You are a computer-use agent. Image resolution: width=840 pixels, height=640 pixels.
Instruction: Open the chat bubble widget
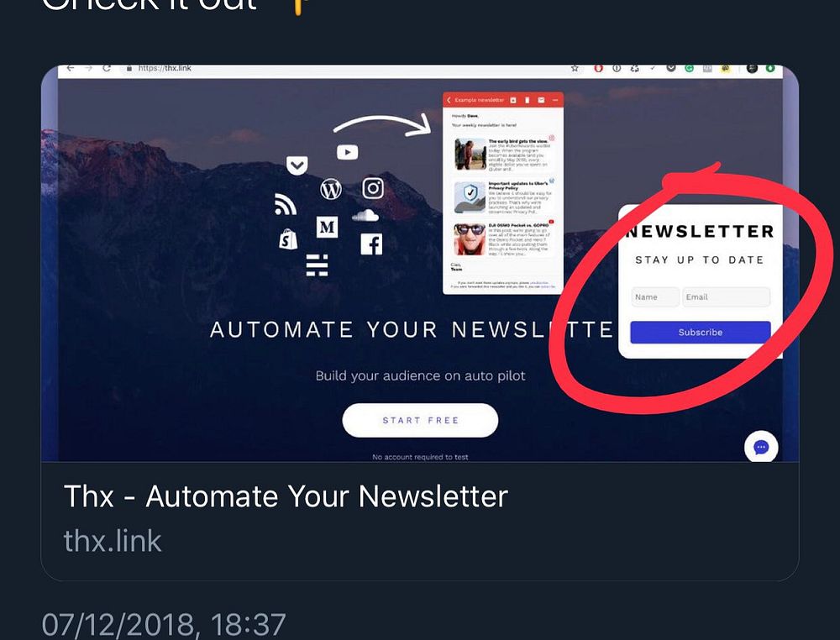point(761,447)
